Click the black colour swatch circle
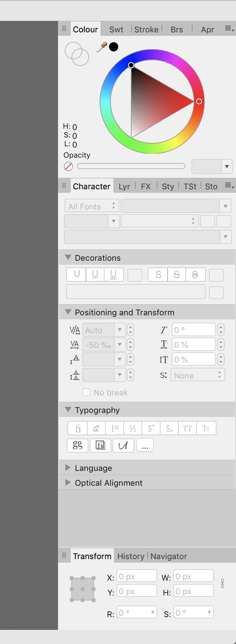The width and height of the screenshot is (236, 644). tap(114, 47)
